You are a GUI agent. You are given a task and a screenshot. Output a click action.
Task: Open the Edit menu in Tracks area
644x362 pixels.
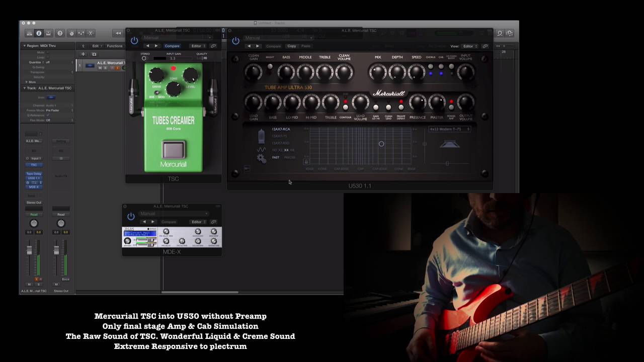click(x=96, y=46)
